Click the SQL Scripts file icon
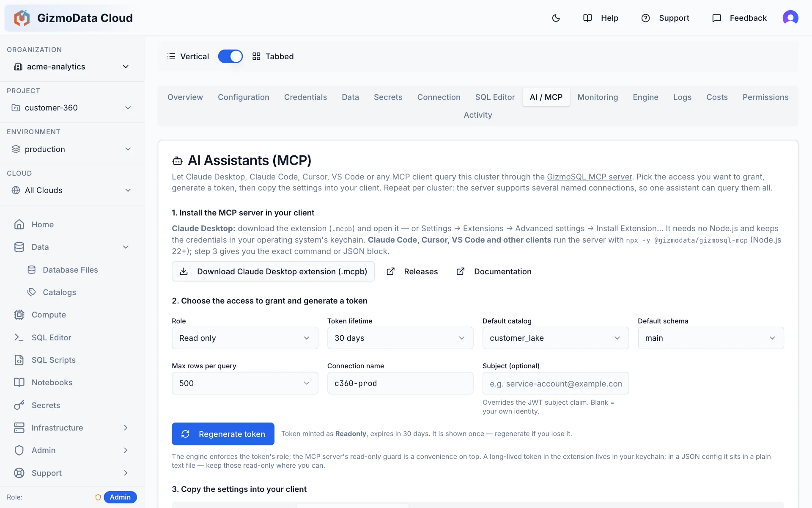The width and height of the screenshot is (812, 508). tap(19, 360)
